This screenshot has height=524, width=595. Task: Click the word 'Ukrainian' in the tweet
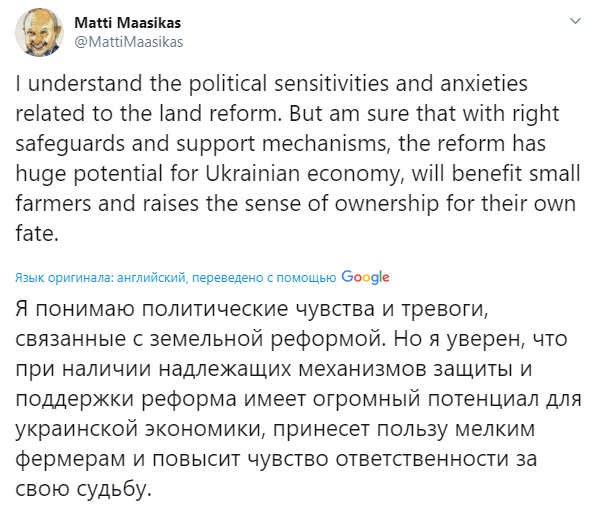coord(253,173)
